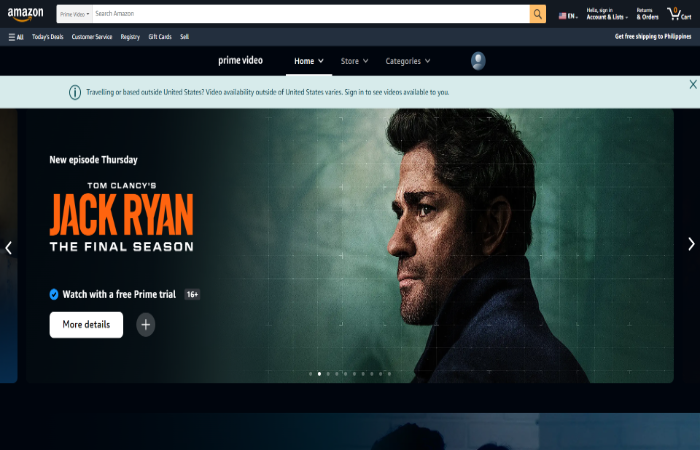This screenshot has height=450, width=700.
Task: Go to previous carousel slide arrow
Action: (8, 247)
